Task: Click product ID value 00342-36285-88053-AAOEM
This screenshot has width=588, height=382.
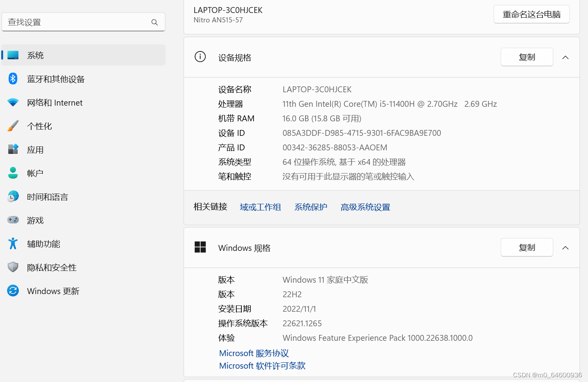Action: (x=335, y=148)
